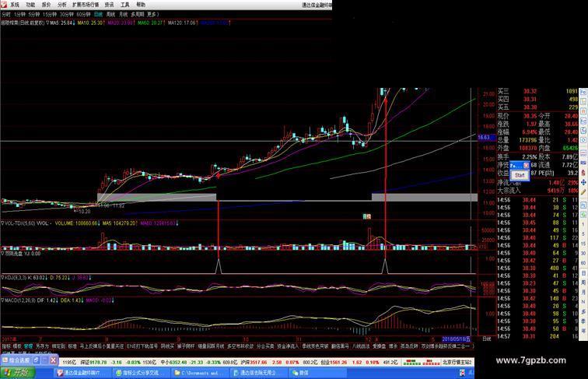Screen dimensions: 588x379
Task: Open the 多周期 view
Action: pyautogui.click(x=137, y=14)
